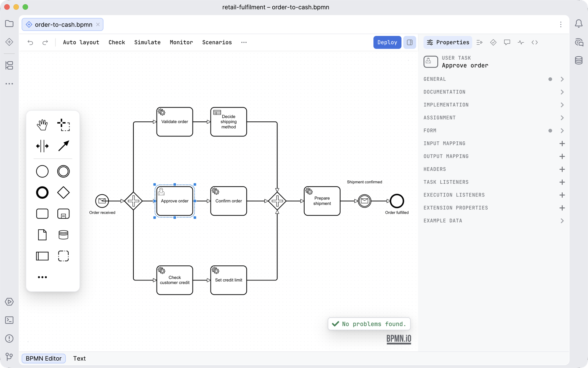The image size is (588, 368).
Task: Create a group from palette
Action: pos(64,256)
